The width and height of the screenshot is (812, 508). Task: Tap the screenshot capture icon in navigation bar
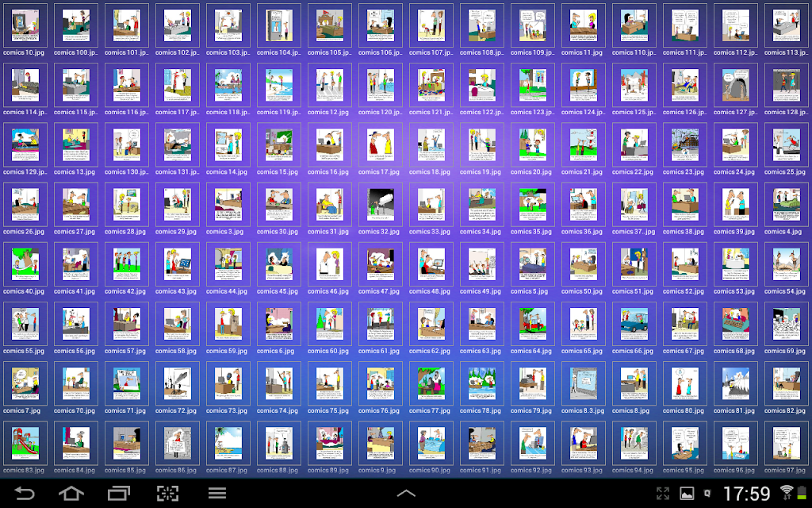(x=168, y=493)
